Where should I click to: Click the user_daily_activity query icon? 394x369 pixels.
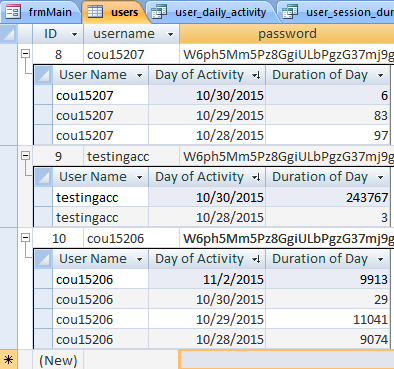[159, 12]
